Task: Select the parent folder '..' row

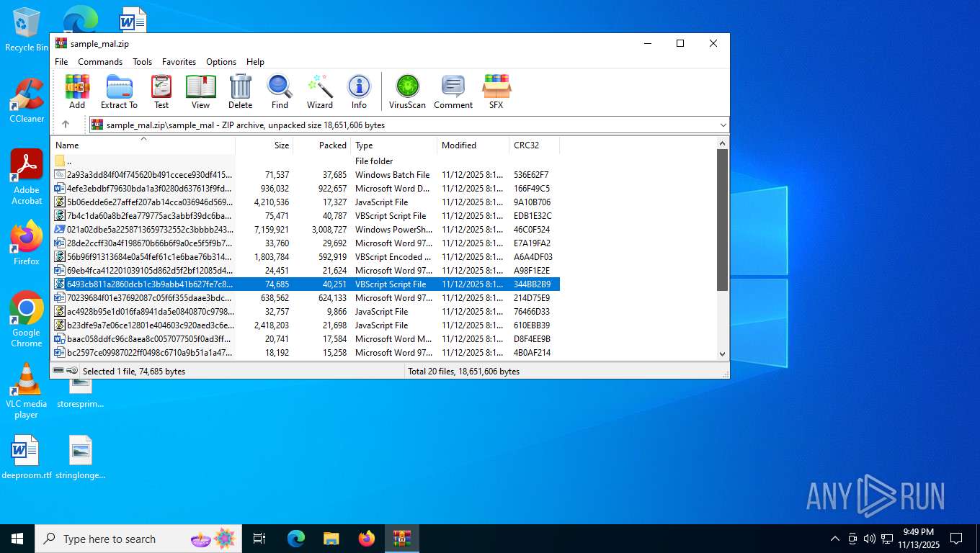Action: click(306, 161)
